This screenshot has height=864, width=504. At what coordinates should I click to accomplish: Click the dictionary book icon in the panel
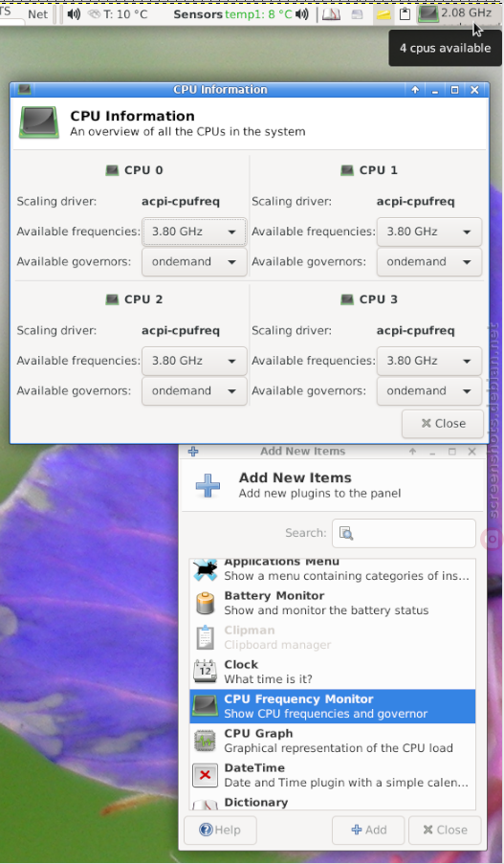tap(331, 14)
